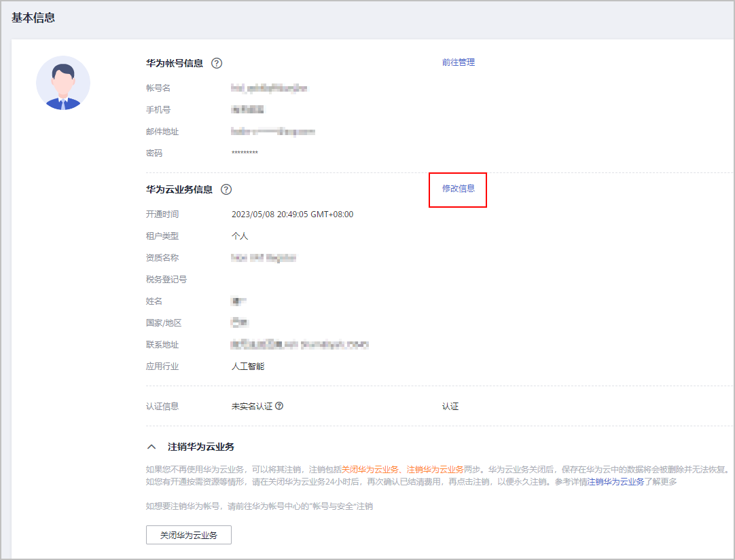Click the 税务登记号 label
This screenshot has width=735, height=560.
pyautogui.click(x=166, y=280)
